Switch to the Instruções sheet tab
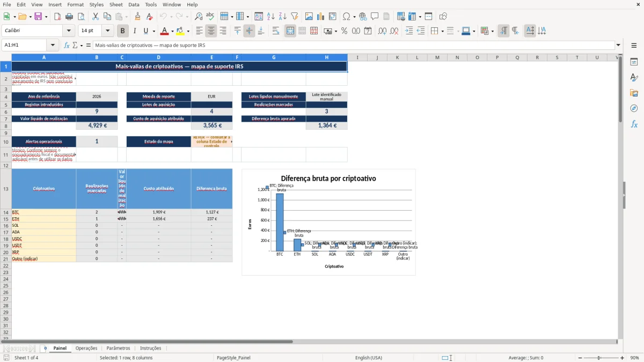Screen dimensions: 644x362 [x=151, y=348]
